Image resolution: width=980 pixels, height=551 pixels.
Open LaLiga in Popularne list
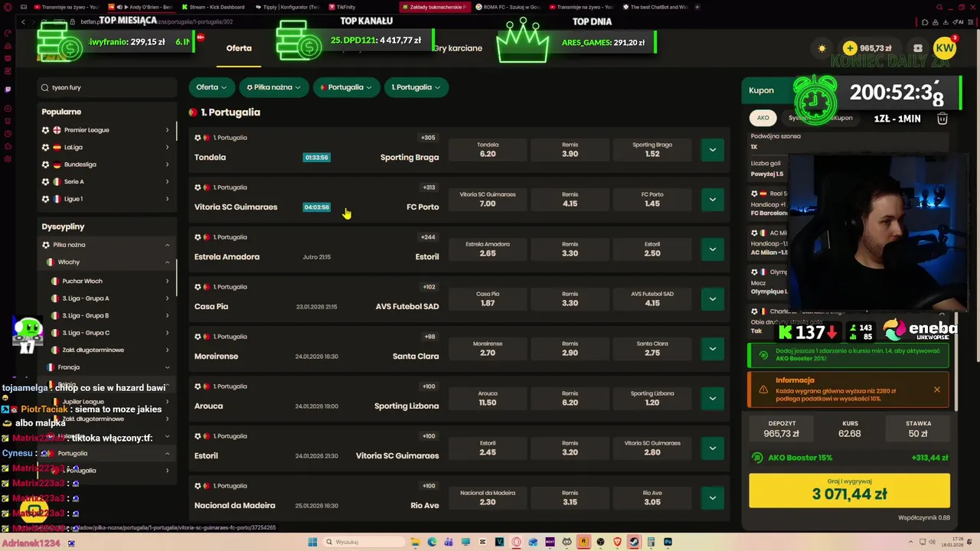pos(106,147)
